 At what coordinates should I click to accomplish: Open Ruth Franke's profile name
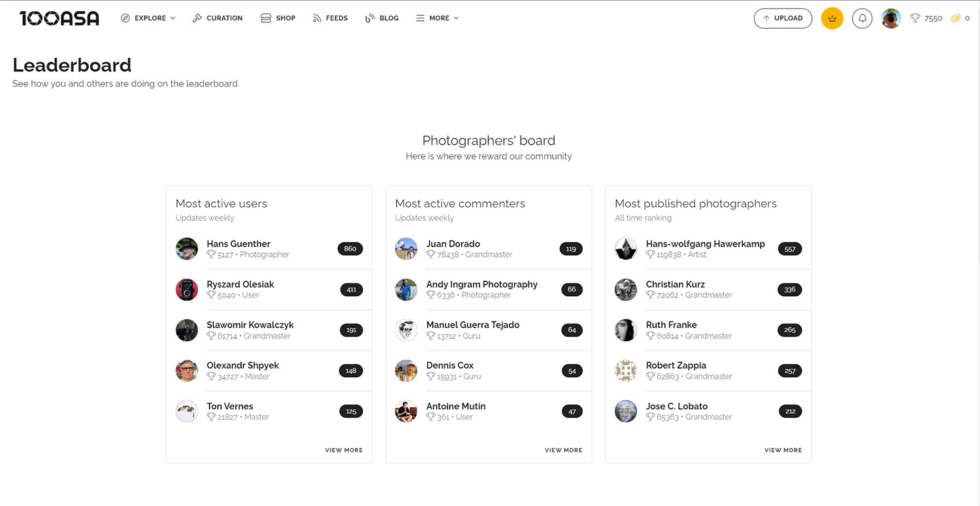coord(672,325)
